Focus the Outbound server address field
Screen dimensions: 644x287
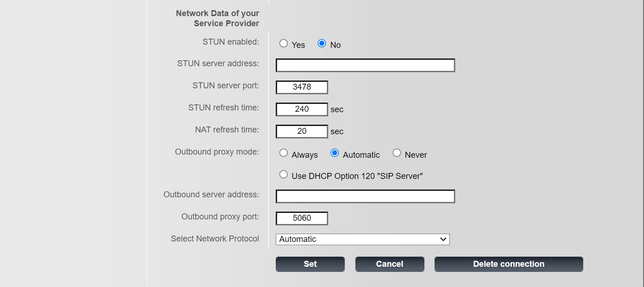point(365,197)
